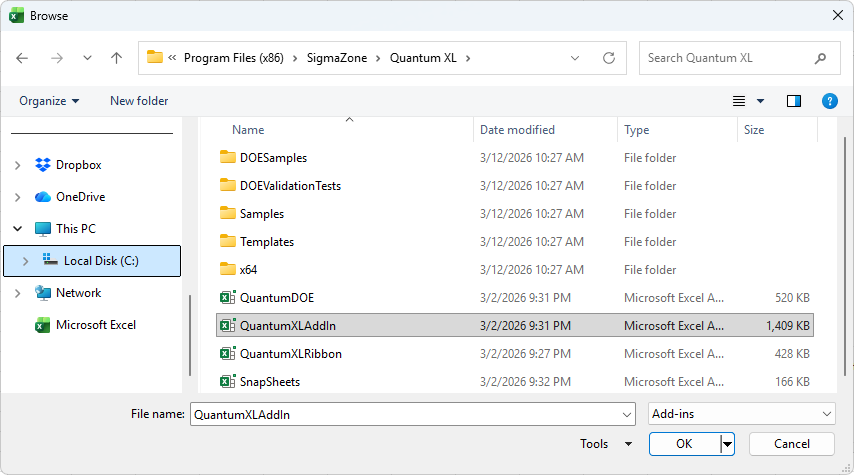The image size is (854, 475).
Task: Click the Forward navigation arrow
Action: (57, 58)
